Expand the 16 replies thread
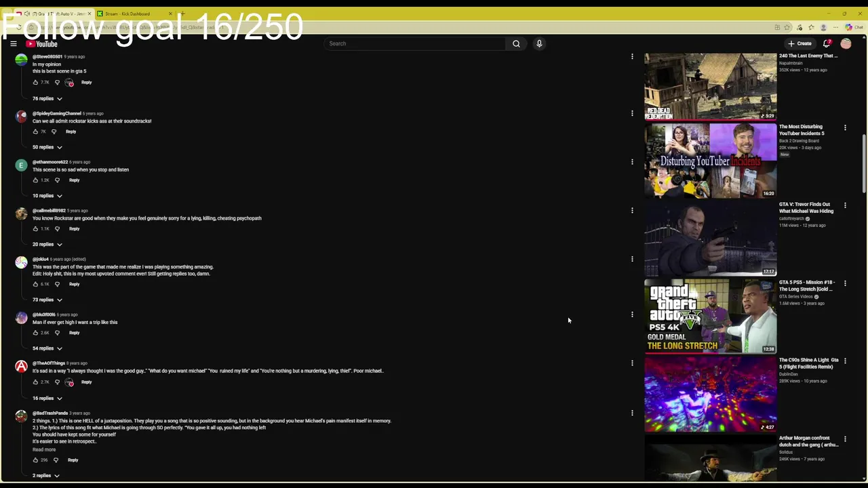868x488 pixels. pos(47,399)
